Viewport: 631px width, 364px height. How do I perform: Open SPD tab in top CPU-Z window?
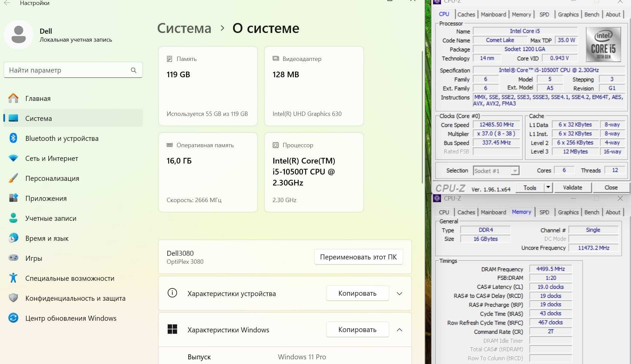click(544, 14)
